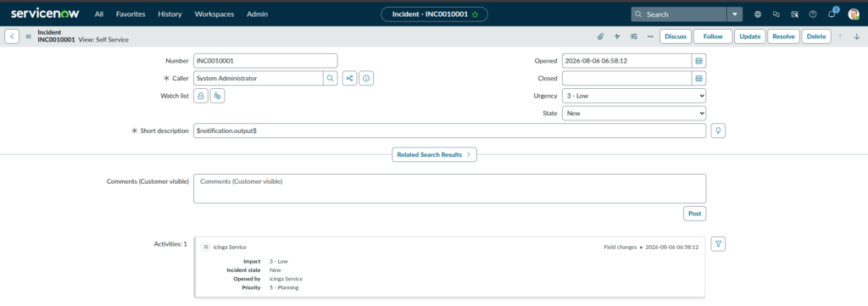The height and width of the screenshot is (306, 868).
Task: Open the Workspaces menu
Action: click(x=214, y=14)
